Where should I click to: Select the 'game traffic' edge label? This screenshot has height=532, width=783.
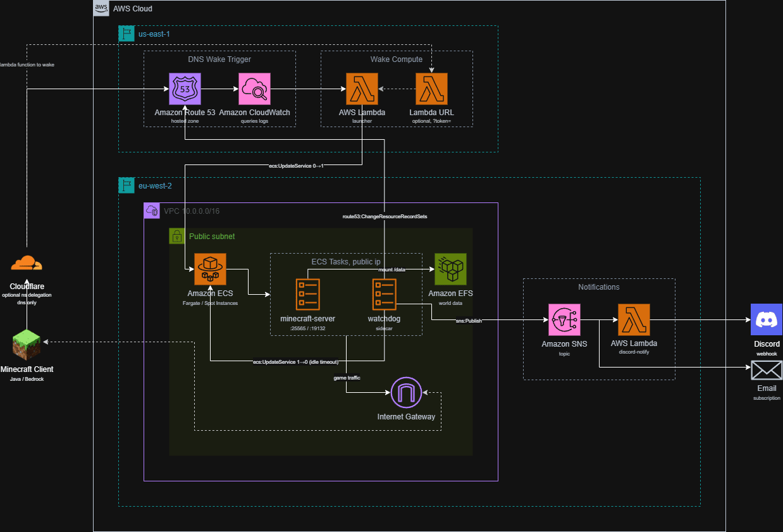click(347, 378)
